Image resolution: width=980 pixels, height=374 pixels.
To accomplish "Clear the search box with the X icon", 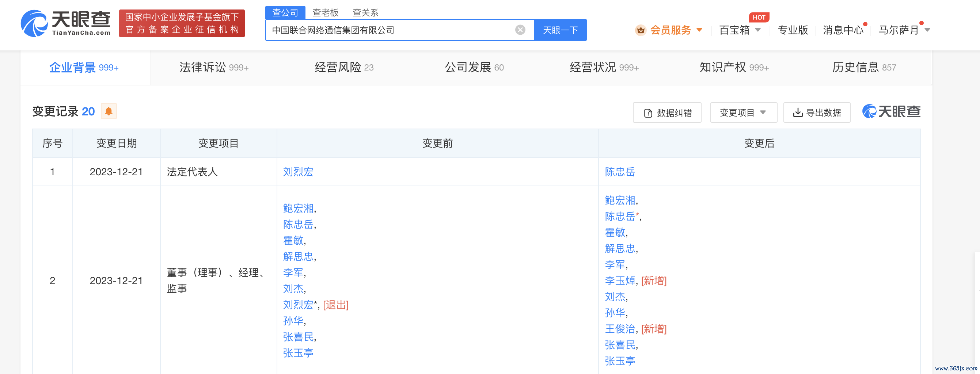I will tap(520, 30).
